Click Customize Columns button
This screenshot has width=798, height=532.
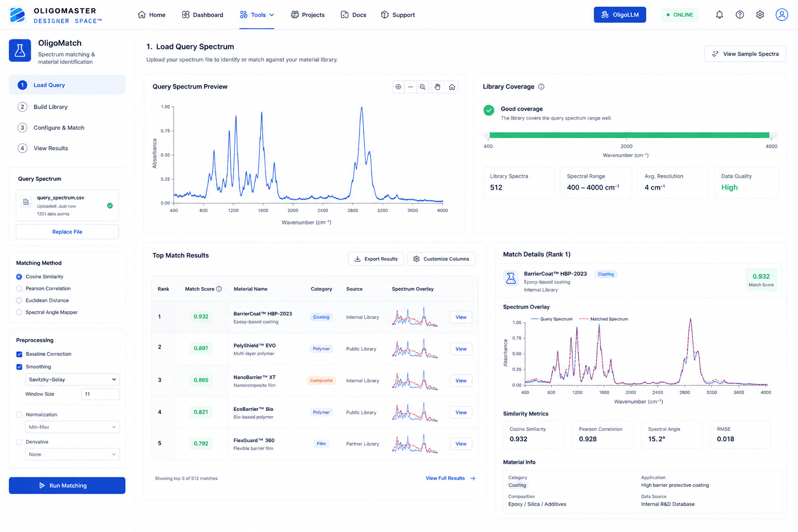(x=441, y=259)
